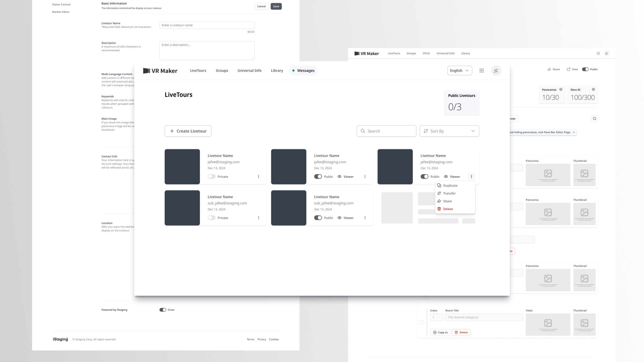The image size is (644, 362).
Task: Open the Privacy link in the footer
Action: click(x=262, y=339)
